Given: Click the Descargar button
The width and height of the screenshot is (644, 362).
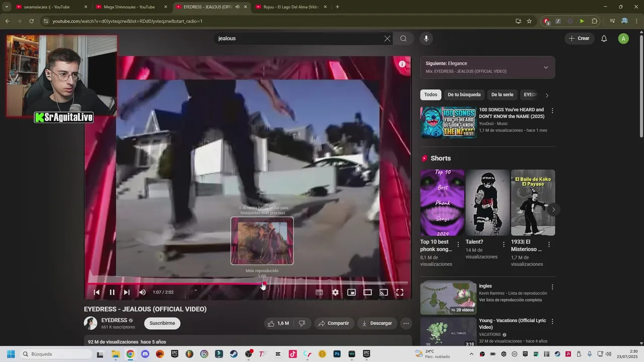Looking at the screenshot, I should [377, 323].
